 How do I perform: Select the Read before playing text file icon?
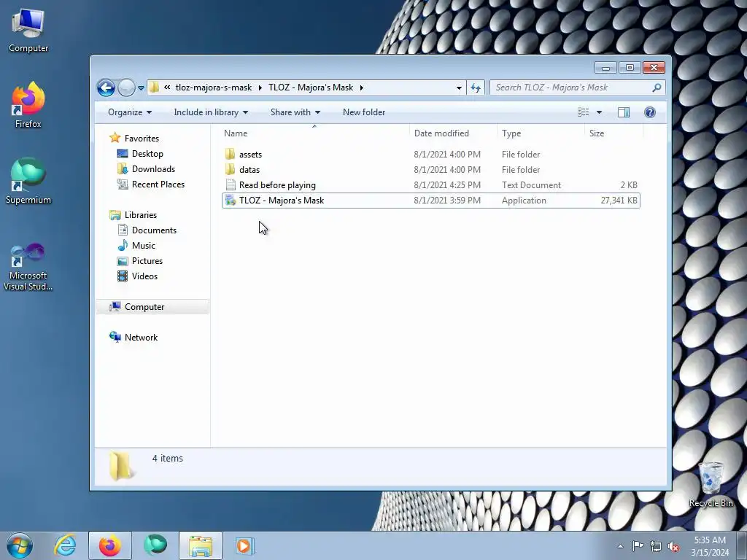tap(230, 184)
